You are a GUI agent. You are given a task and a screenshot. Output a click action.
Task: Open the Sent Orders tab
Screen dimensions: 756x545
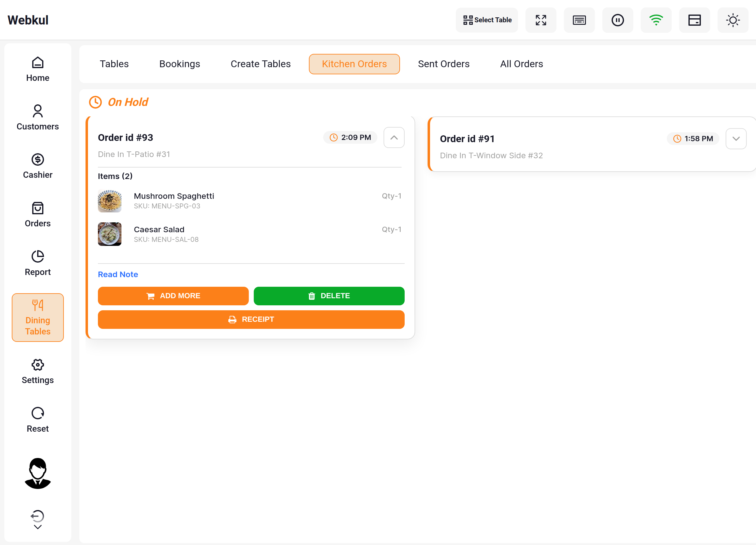tap(444, 64)
